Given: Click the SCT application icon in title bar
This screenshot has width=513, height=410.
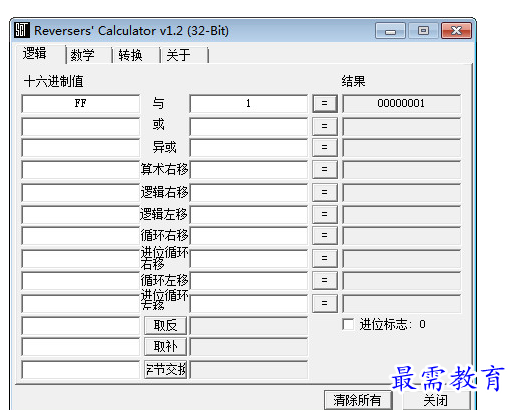Looking at the screenshot, I should click(22, 30).
